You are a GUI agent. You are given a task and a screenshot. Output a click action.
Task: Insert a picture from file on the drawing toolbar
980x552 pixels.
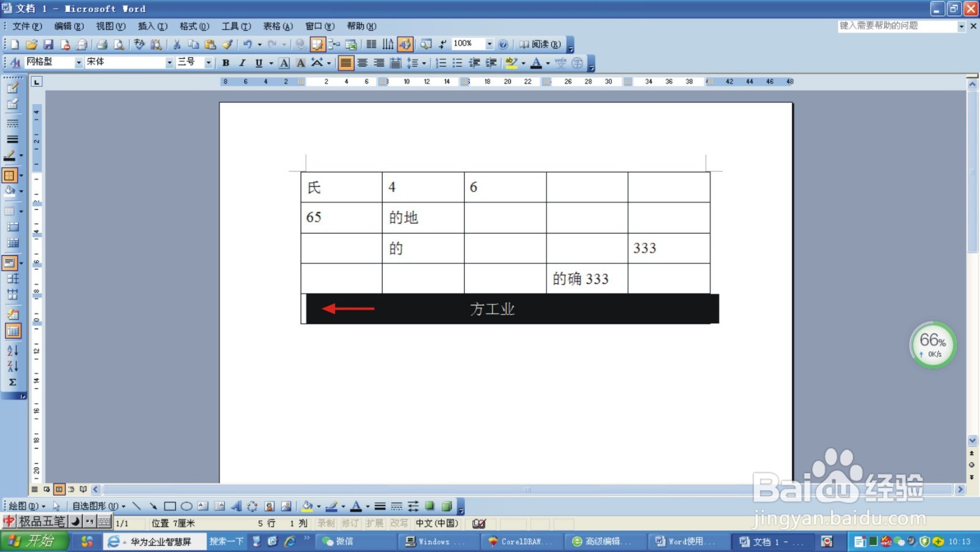click(285, 506)
